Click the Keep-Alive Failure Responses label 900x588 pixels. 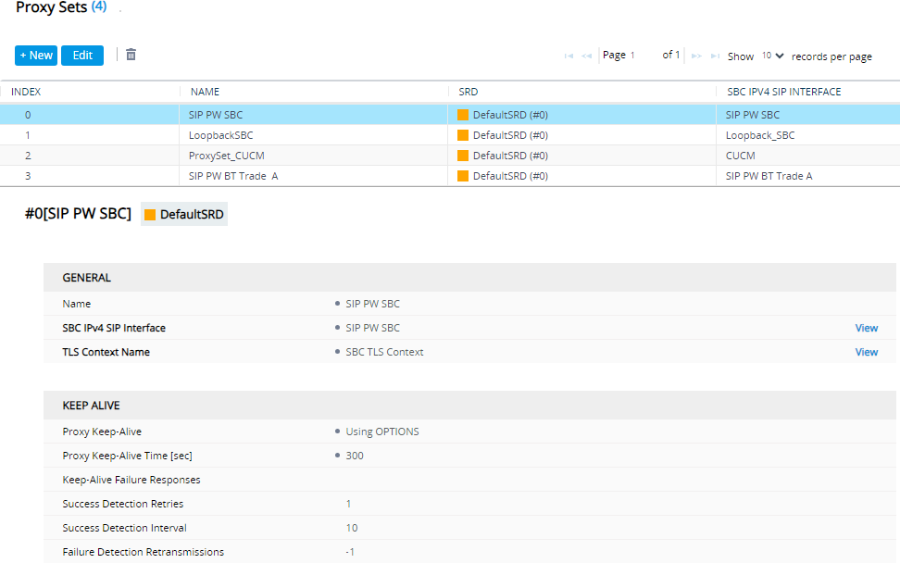131,480
